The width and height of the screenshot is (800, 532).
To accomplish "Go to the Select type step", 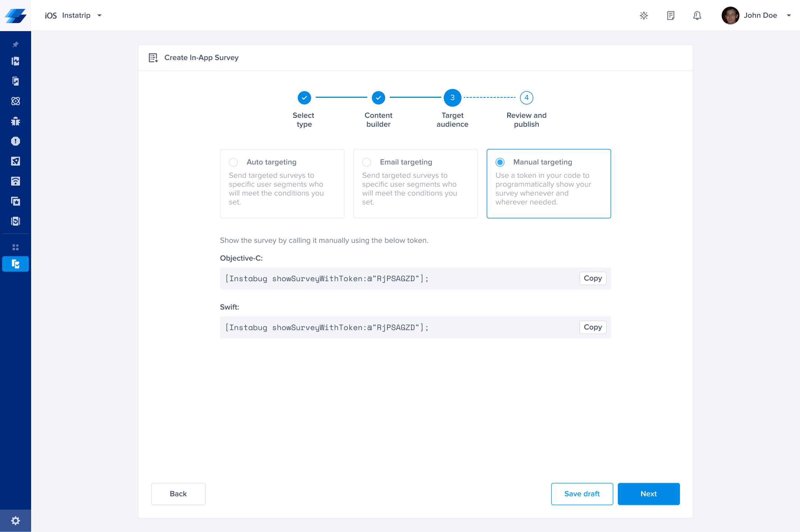I will point(304,98).
